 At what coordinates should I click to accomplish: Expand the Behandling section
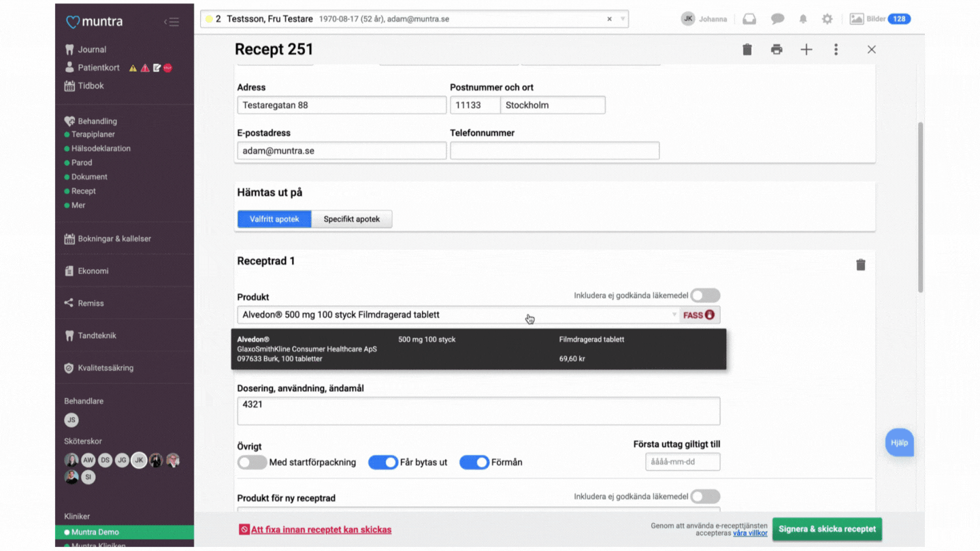click(91, 121)
